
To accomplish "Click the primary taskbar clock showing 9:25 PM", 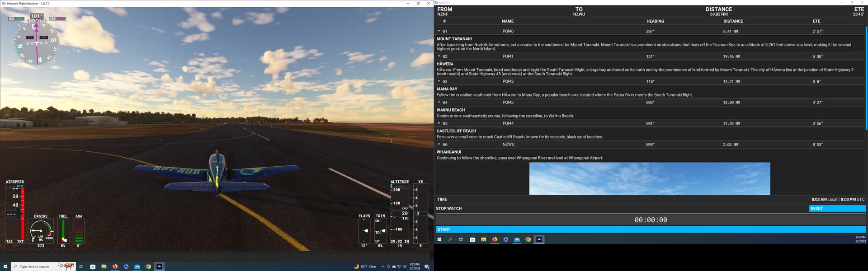I will click(x=415, y=266).
